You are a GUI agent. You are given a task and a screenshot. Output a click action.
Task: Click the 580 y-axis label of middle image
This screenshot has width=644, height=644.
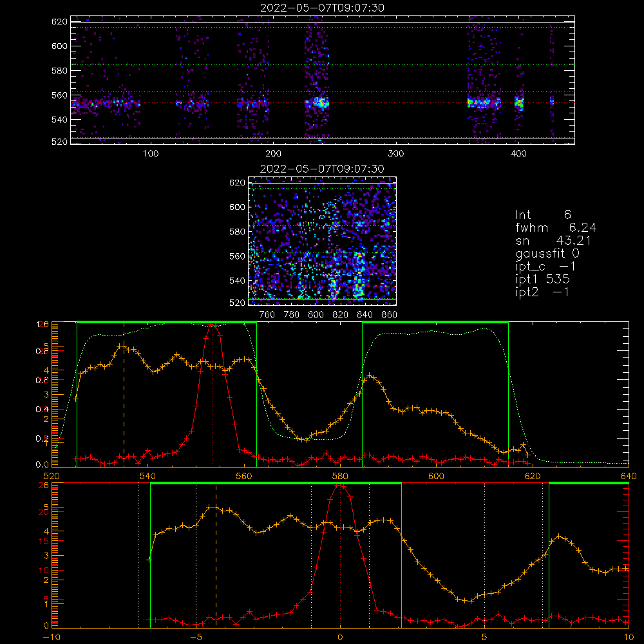tap(237, 232)
